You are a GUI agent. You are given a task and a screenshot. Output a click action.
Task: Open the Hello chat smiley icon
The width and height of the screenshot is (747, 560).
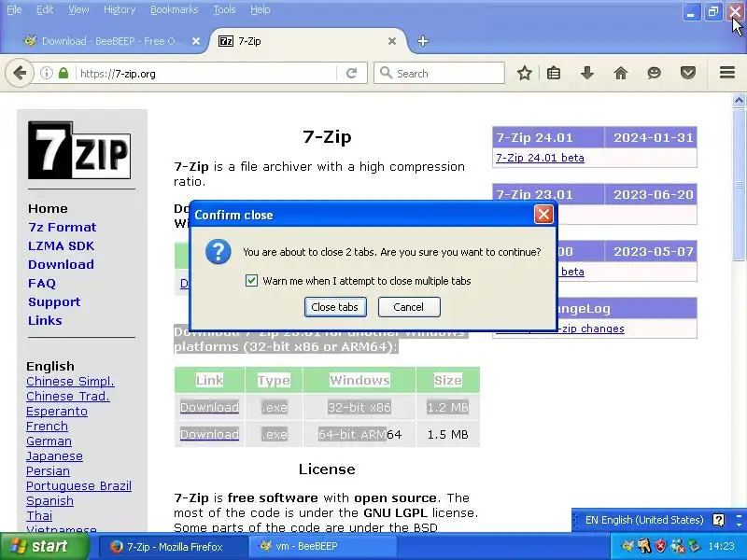(x=655, y=74)
